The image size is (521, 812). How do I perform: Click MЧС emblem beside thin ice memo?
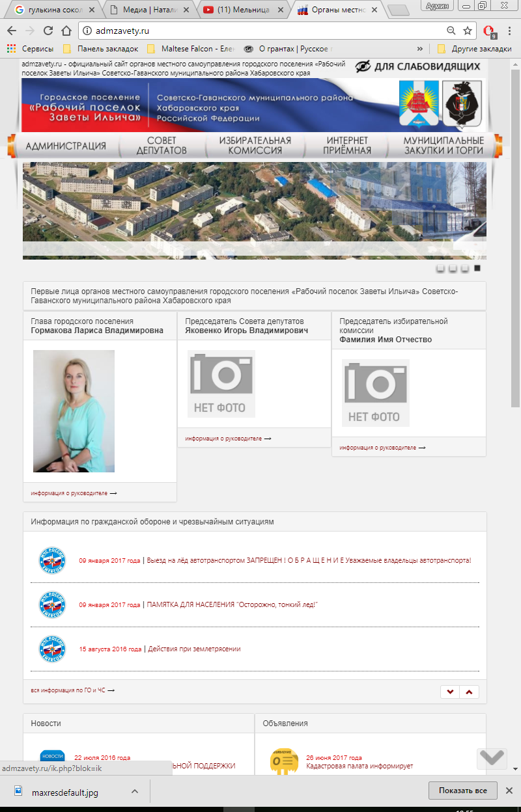(52, 604)
